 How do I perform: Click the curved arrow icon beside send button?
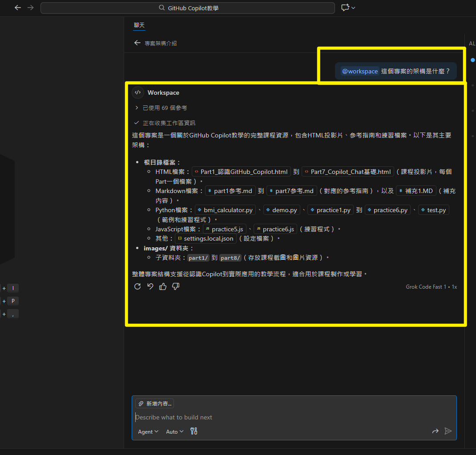click(x=435, y=431)
